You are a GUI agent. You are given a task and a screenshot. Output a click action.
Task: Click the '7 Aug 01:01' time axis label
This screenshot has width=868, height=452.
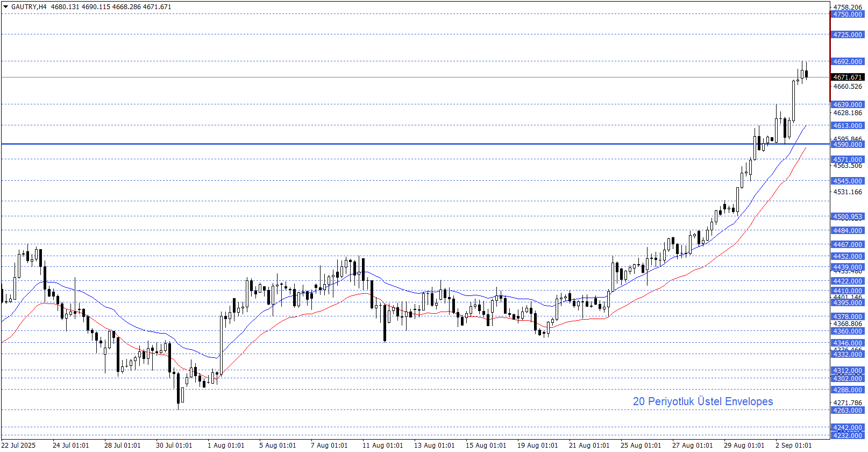[329, 446]
